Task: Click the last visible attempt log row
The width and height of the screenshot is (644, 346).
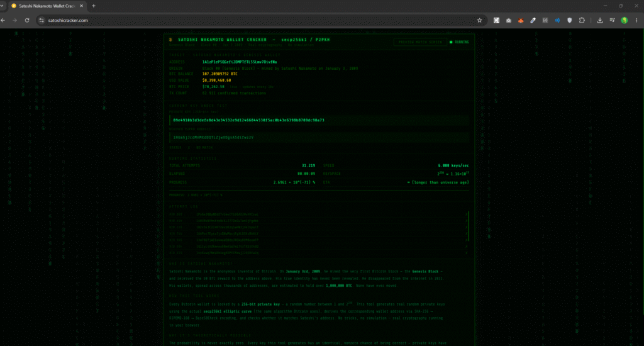Action: pyautogui.click(x=316, y=253)
